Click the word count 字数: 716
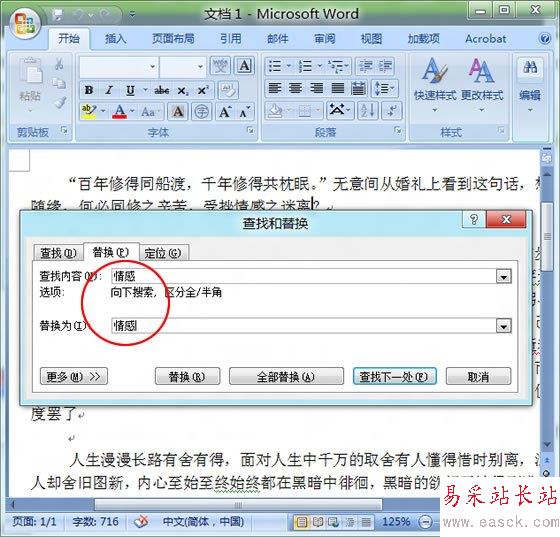This screenshot has height=537, width=560. 95,522
